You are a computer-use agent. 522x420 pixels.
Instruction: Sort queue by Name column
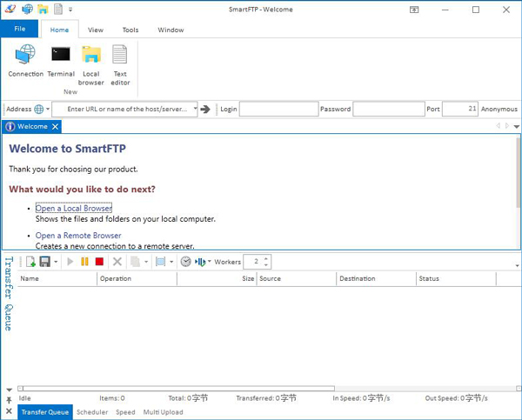coord(57,278)
